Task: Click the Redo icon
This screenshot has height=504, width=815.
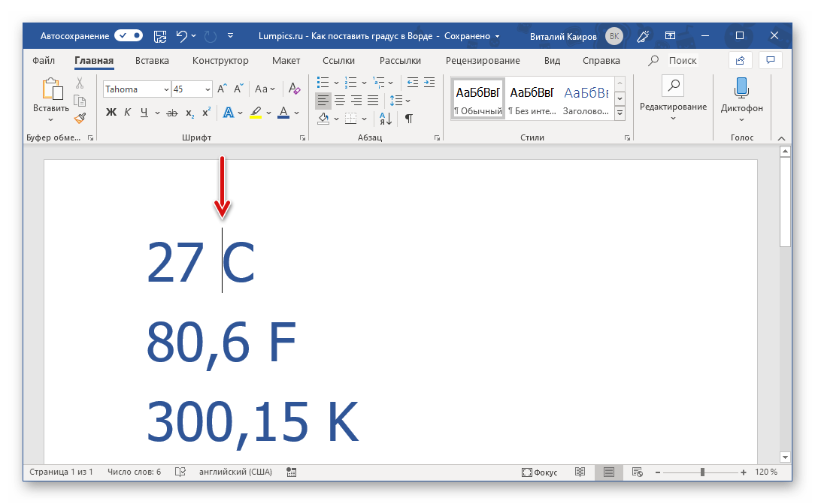Action: [211, 36]
